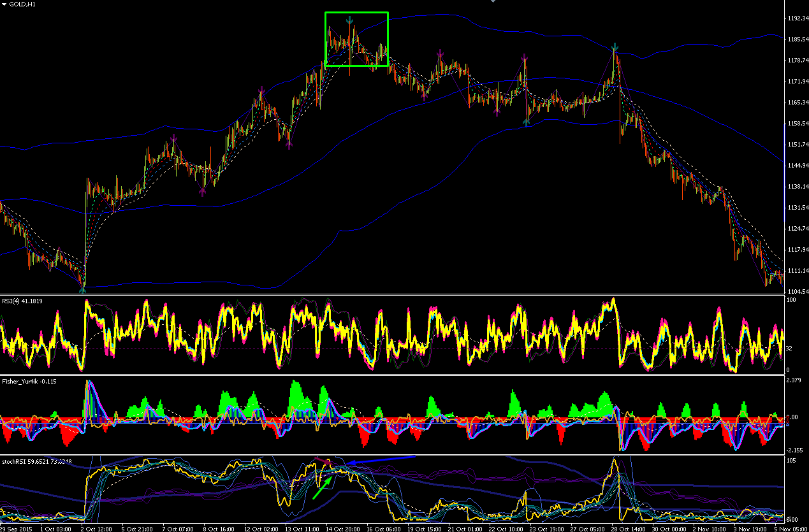Click the stochRSI scale value 105

[792, 461]
